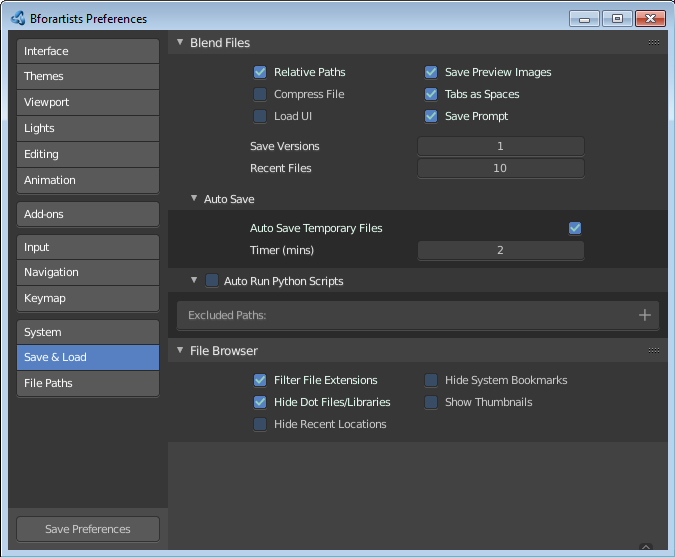Maximize the Preferences window
This screenshot has width=675, height=557.
click(617, 19)
